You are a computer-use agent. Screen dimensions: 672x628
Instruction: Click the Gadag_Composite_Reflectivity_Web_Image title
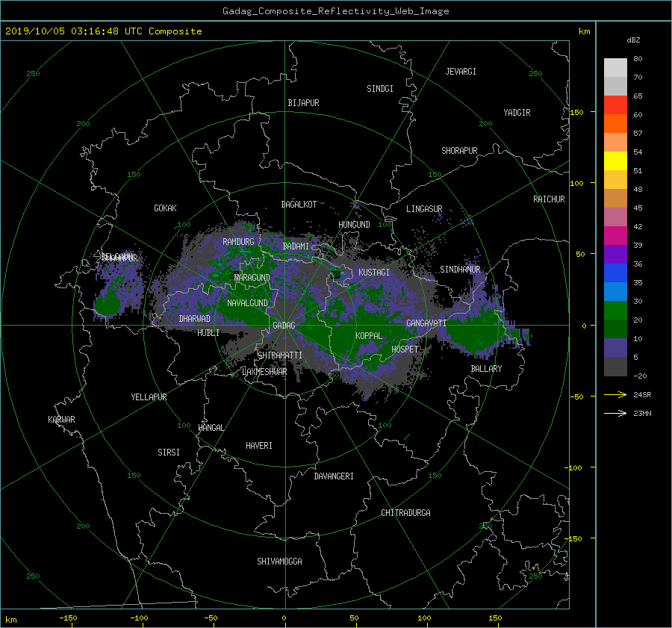point(335,11)
